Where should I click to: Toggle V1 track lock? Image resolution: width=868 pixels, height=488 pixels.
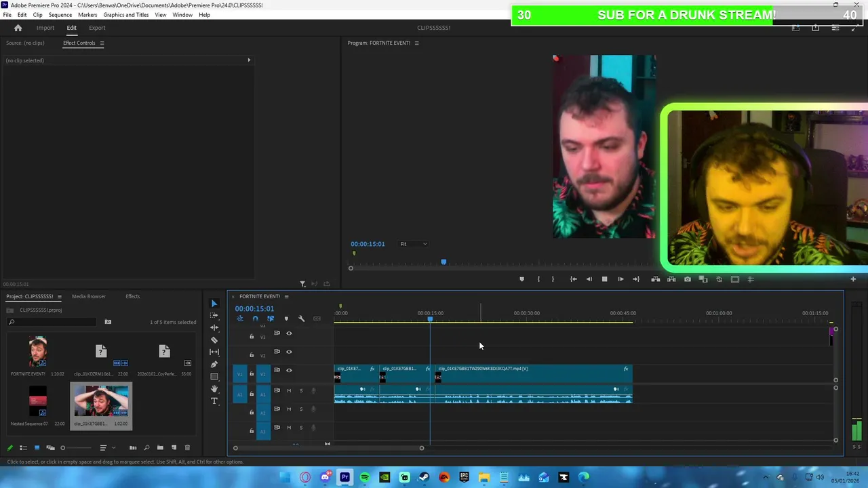252,373
